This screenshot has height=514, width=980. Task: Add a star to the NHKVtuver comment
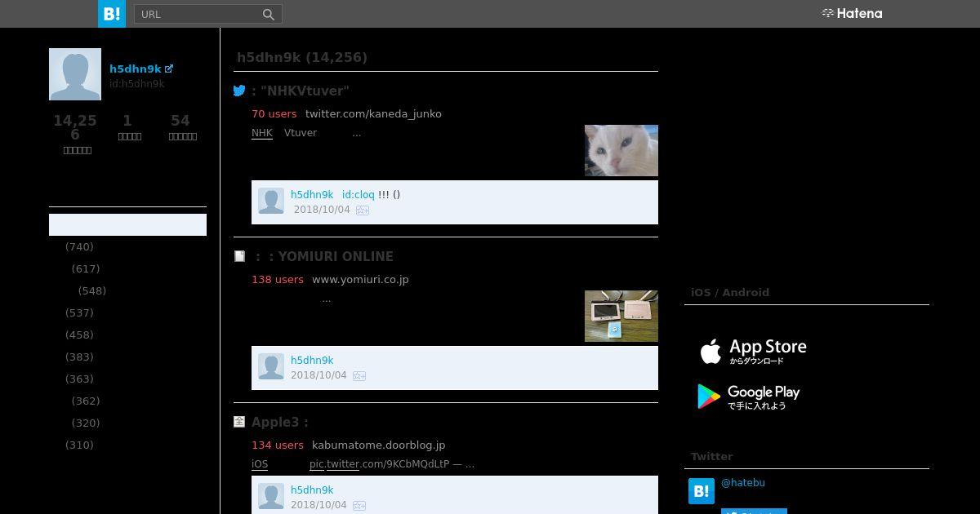point(363,210)
